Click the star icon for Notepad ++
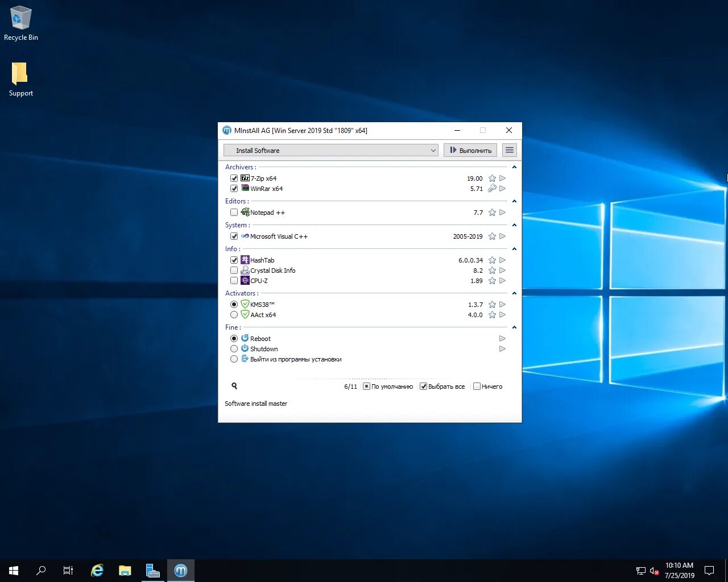The image size is (728, 582). 492,213
